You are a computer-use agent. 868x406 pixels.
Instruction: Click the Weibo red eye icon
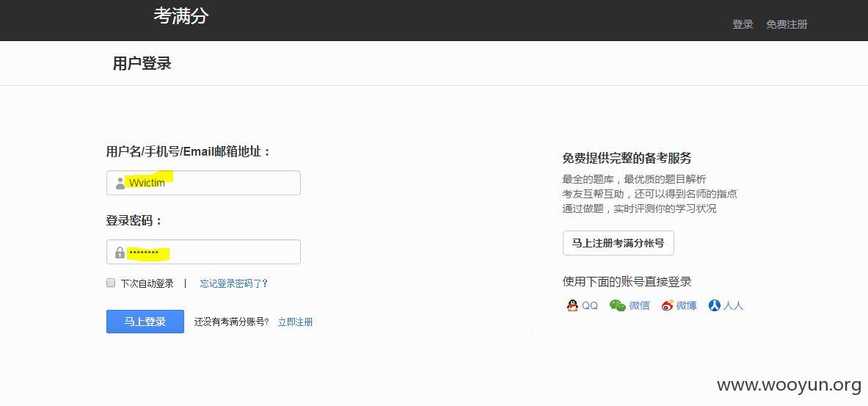668,305
